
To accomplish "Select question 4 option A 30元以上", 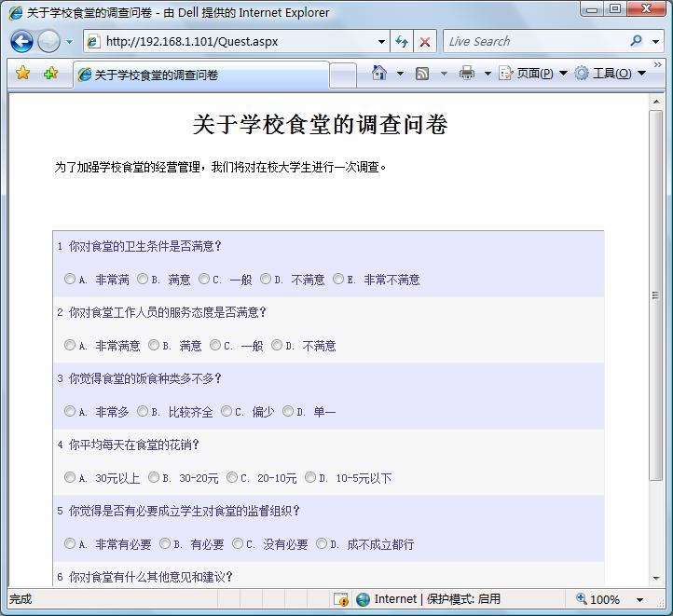I will (70, 477).
